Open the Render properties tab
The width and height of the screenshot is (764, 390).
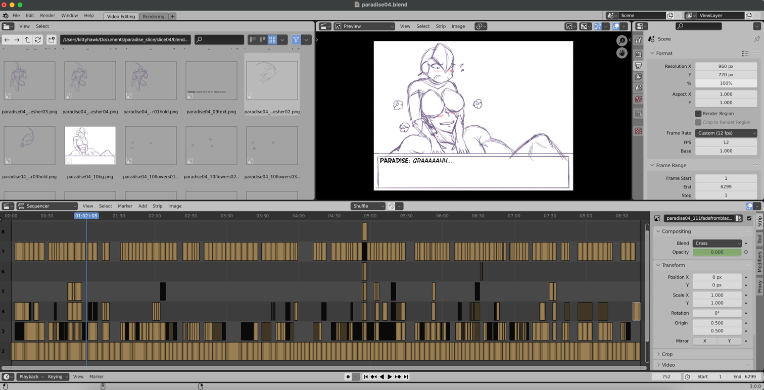click(x=639, y=53)
